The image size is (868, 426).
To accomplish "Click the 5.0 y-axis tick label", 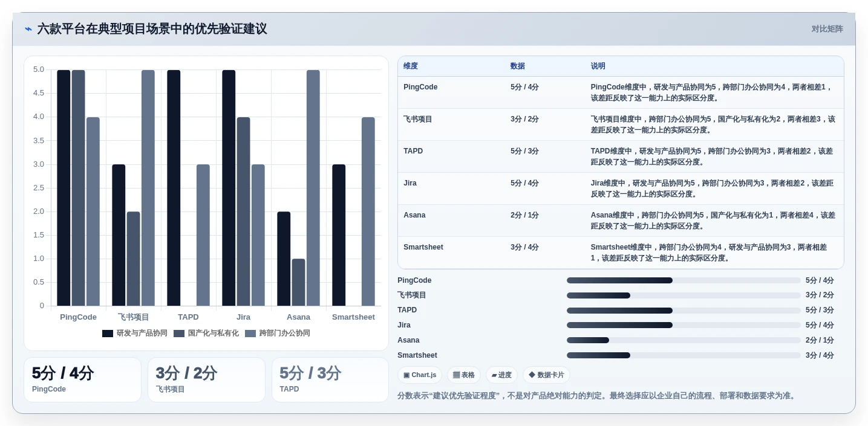I will (x=39, y=69).
